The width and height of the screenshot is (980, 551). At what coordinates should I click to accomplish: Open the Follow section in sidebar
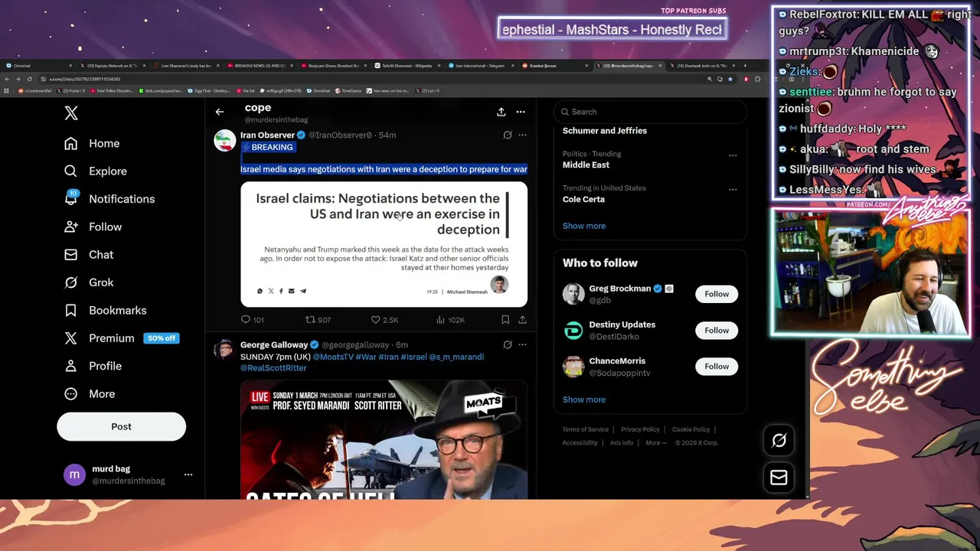pyautogui.click(x=93, y=227)
